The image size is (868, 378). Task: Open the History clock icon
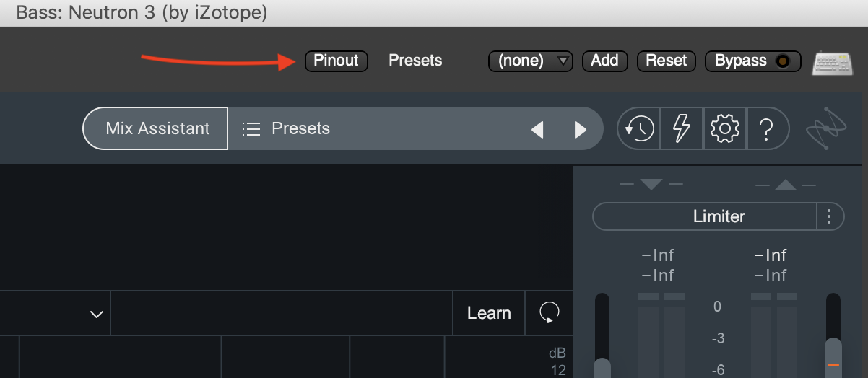(x=639, y=129)
